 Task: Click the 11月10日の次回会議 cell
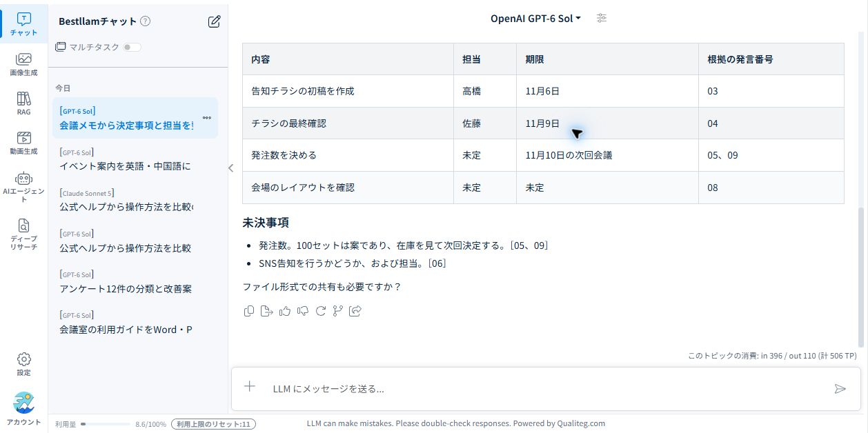click(x=607, y=155)
